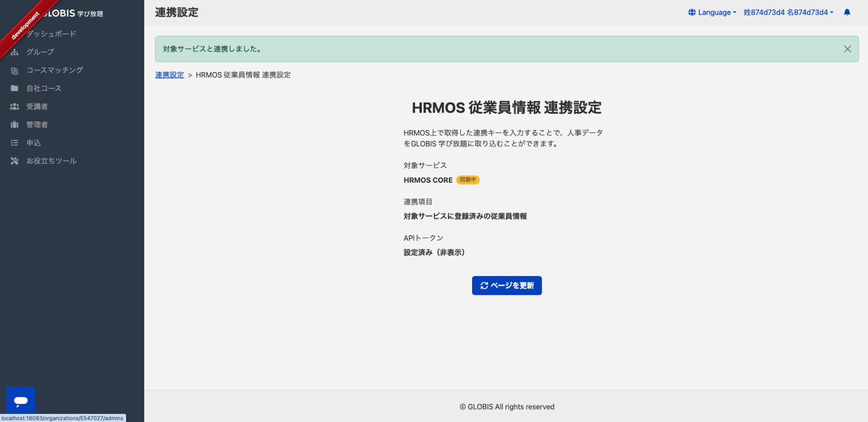Click the tools icon for お役立ちツール
This screenshot has height=422, width=868.
pyautogui.click(x=14, y=161)
